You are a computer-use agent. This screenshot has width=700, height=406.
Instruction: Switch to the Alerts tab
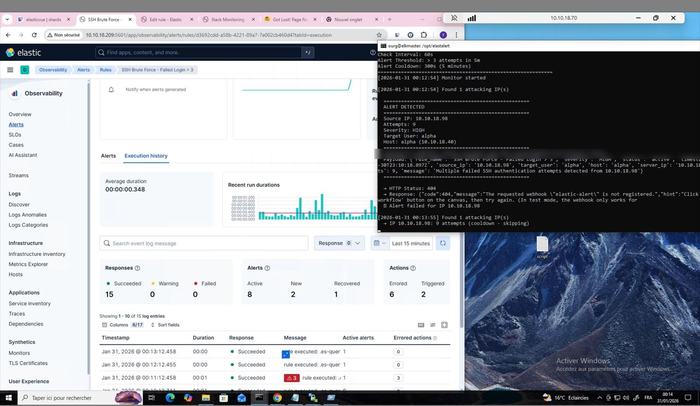click(x=108, y=156)
